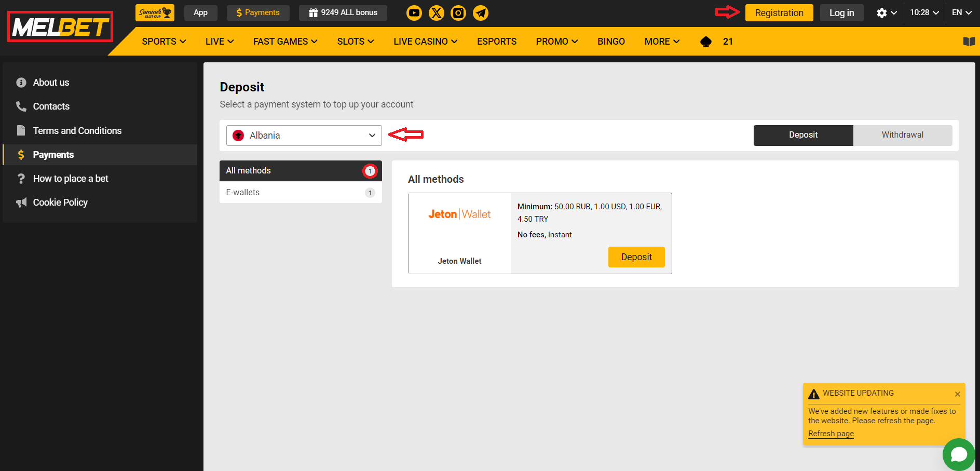The width and height of the screenshot is (980, 471).
Task: Select the E-wallets category
Action: pos(301,193)
